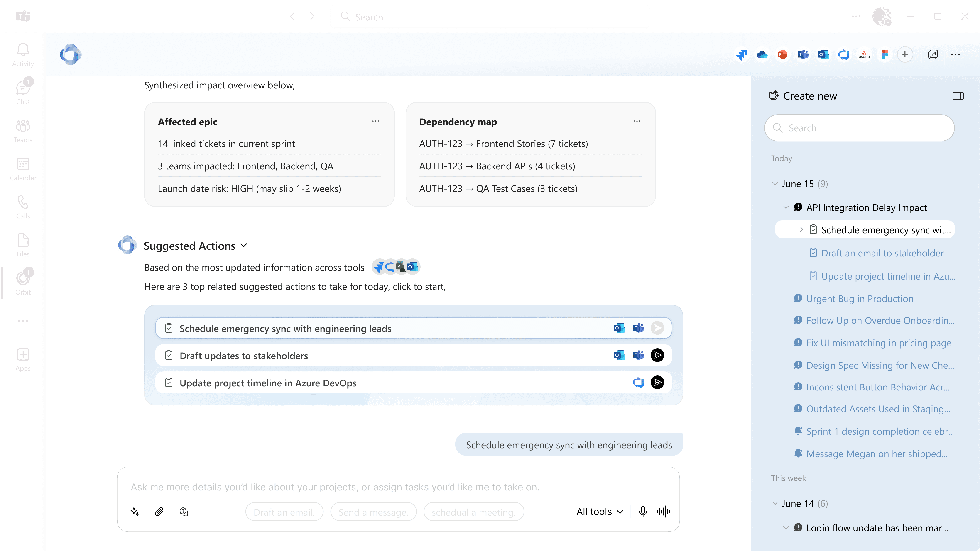980x551 pixels.
Task: Open Urgent Bug in Production item
Action: (859, 298)
